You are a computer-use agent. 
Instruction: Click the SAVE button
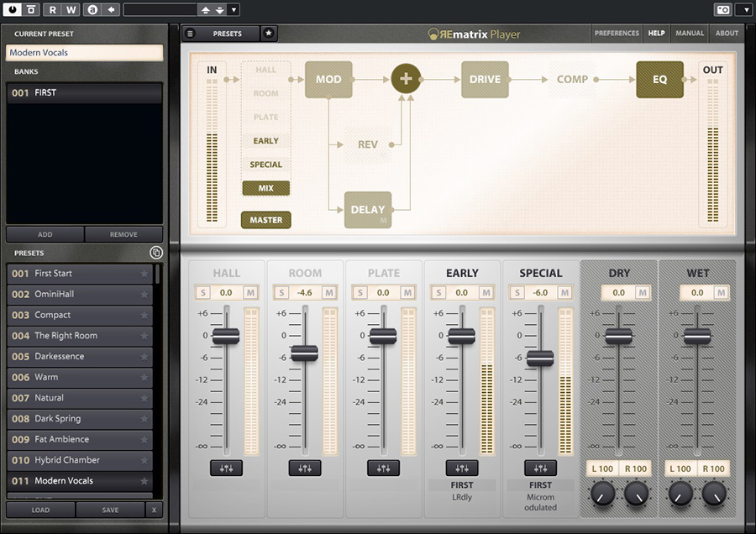point(110,510)
